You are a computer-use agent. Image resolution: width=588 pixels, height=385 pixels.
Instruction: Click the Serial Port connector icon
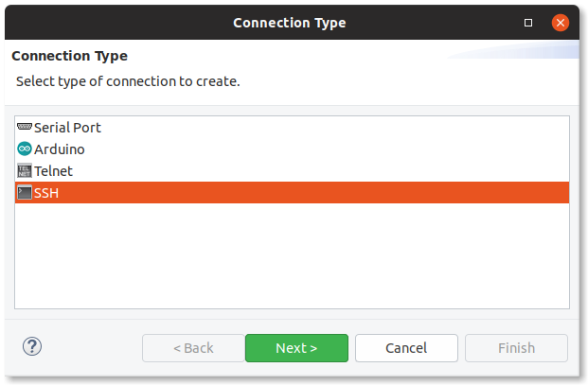25,128
